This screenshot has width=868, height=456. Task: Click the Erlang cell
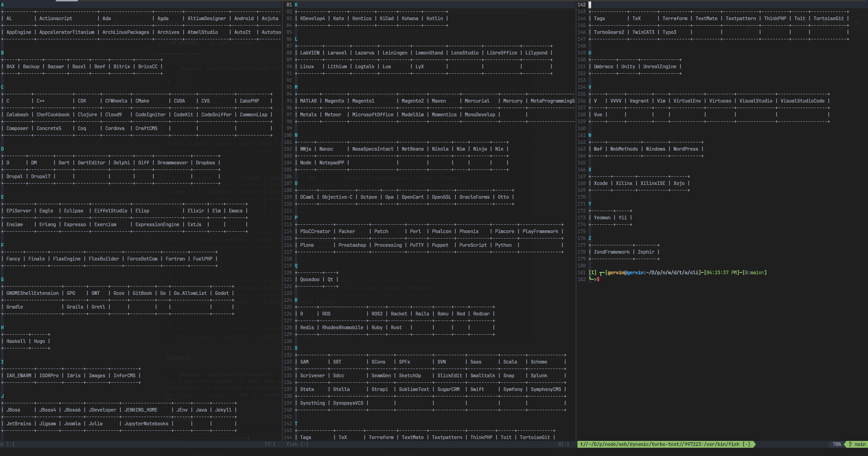click(48, 224)
